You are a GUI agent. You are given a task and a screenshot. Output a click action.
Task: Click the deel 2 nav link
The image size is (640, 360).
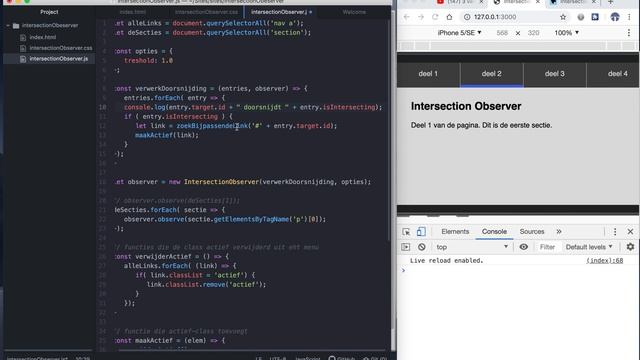tap(491, 74)
